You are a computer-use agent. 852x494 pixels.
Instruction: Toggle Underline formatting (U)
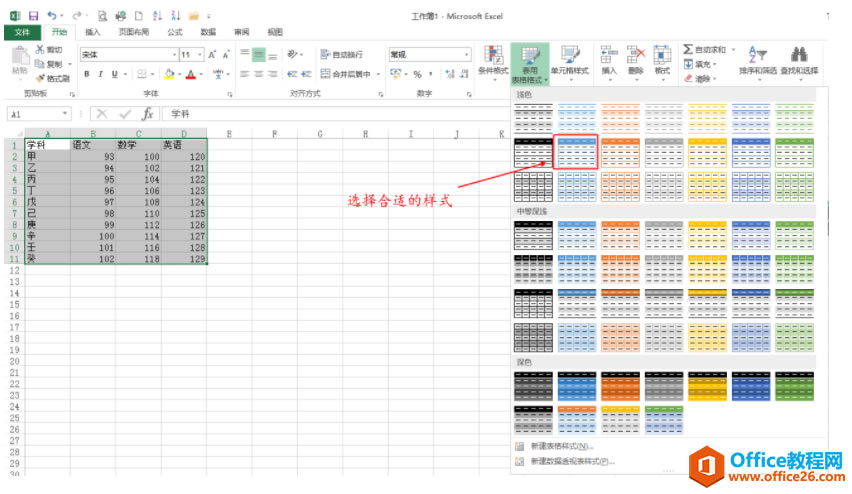[x=114, y=74]
